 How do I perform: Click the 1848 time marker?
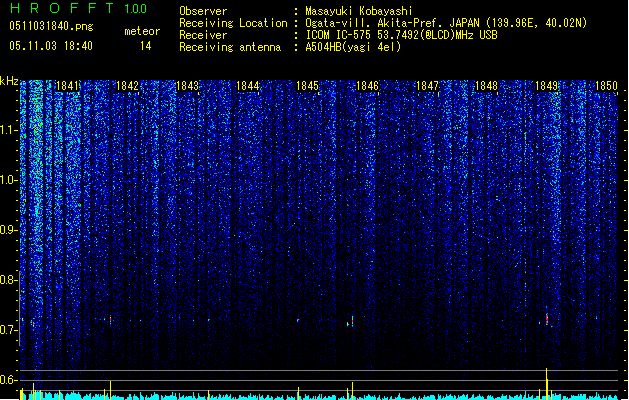click(x=486, y=86)
